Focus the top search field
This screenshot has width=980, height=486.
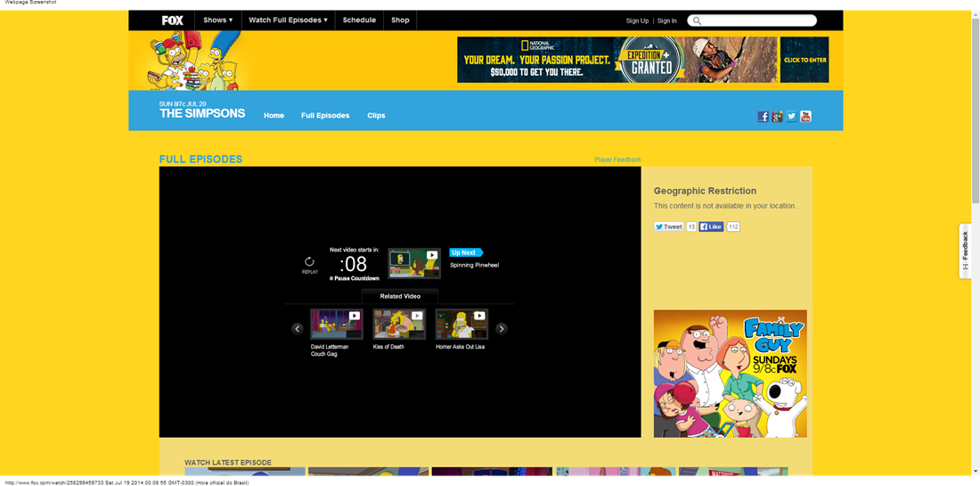pos(752,21)
